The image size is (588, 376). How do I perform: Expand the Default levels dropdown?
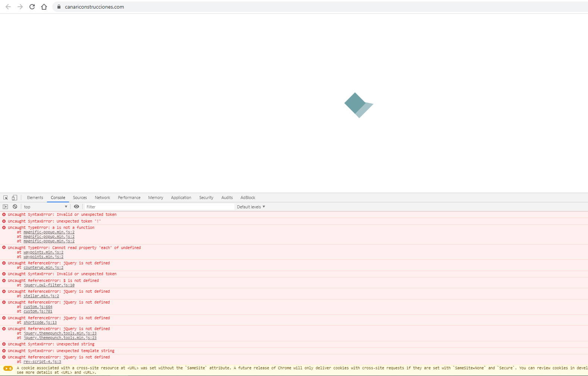tap(251, 207)
